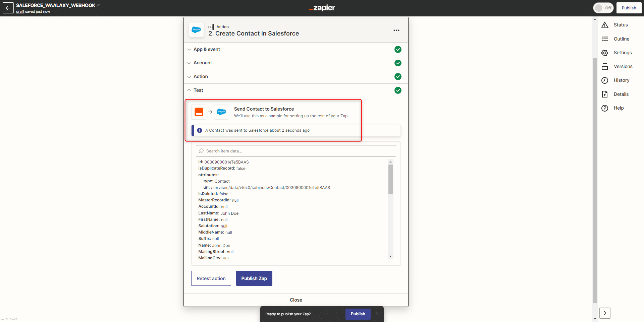Click the item data scrollbar thumb

(x=390, y=179)
